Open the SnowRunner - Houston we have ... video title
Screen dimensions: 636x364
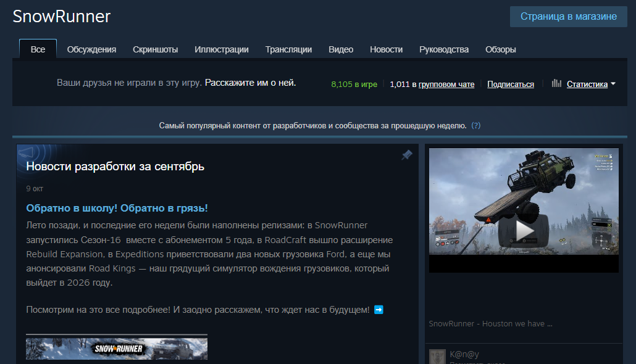click(x=490, y=323)
